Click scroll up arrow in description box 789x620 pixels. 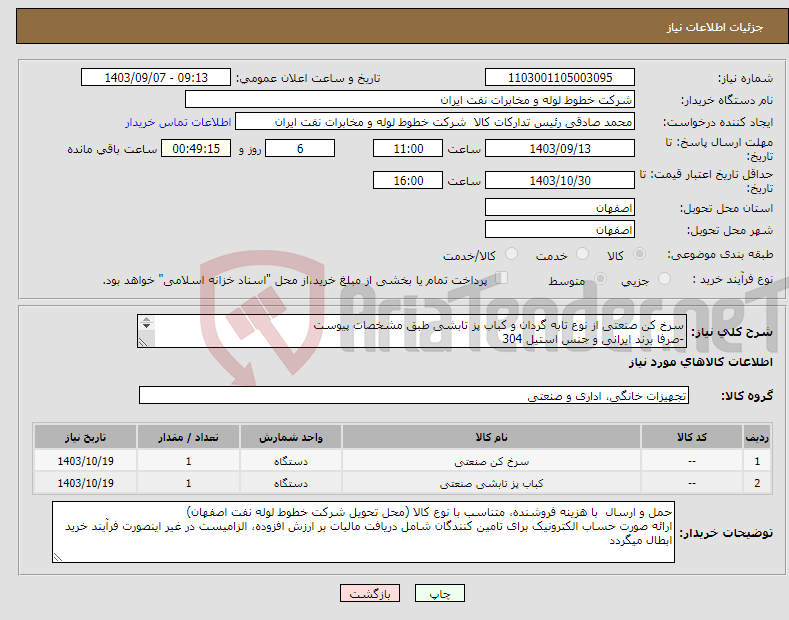click(x=146, y=319)
